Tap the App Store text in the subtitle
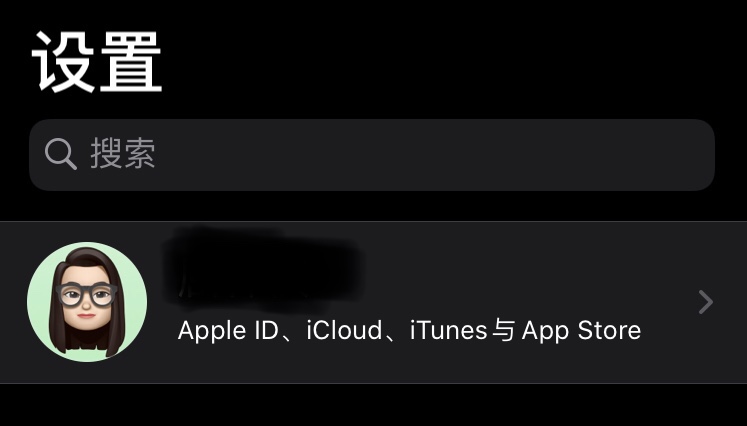 click(x=581, y=331)
